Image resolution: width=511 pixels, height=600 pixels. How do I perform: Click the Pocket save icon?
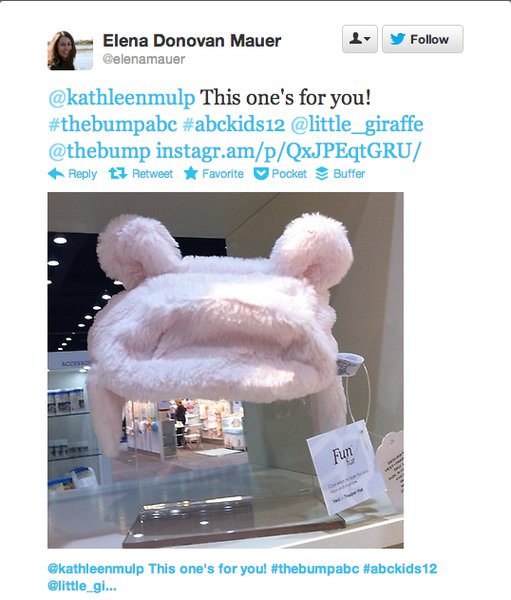pos(261,173)
